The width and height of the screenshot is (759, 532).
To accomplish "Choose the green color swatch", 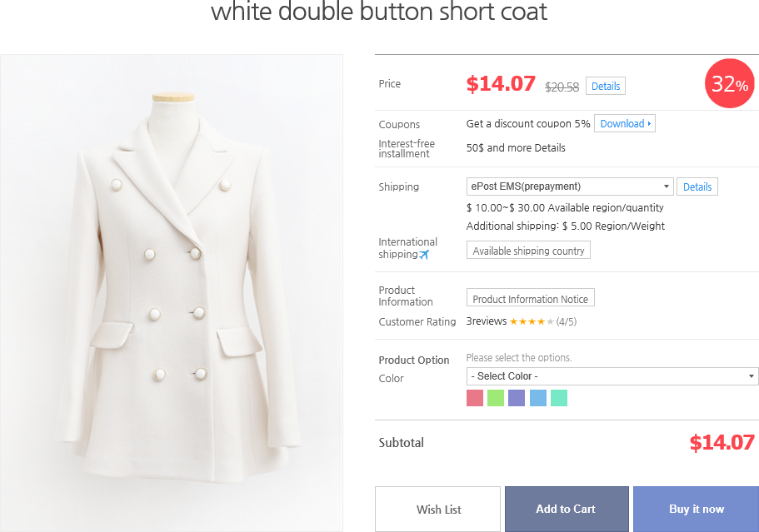I will coord(496,398).
